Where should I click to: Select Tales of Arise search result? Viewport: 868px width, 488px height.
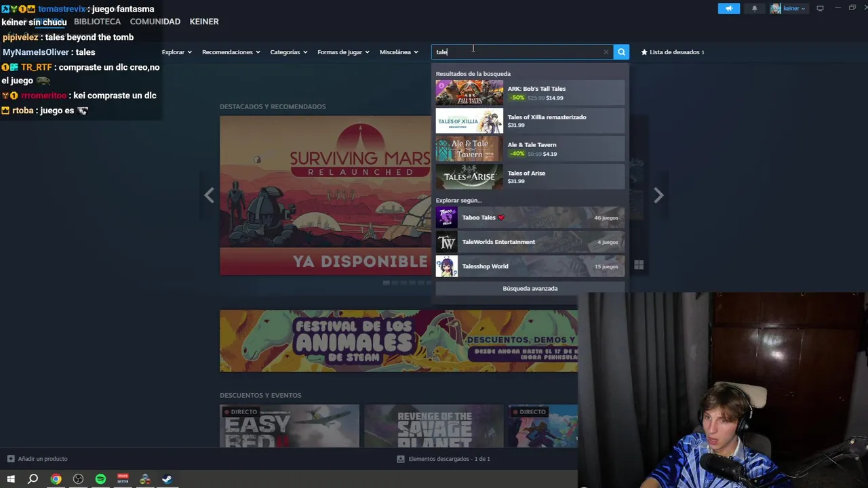pyautogui.click(x=530, y=177)
